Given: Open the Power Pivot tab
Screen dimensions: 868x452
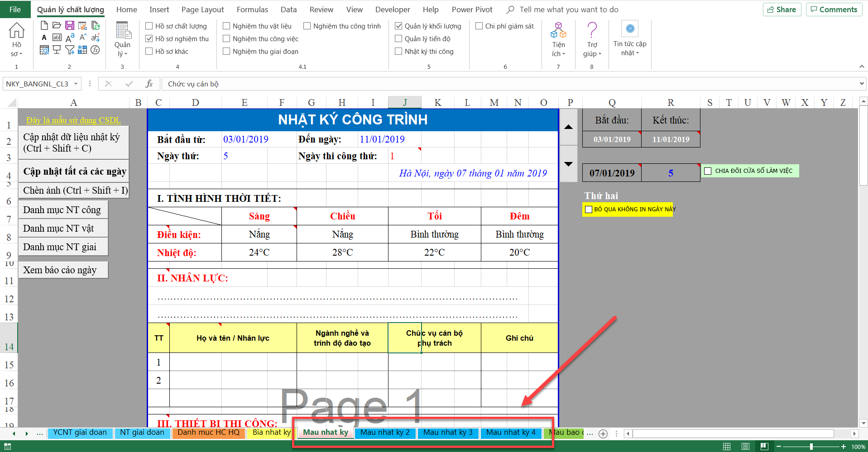Looking at the screenshot, I should pyautogui.click(x=472, y=10).
